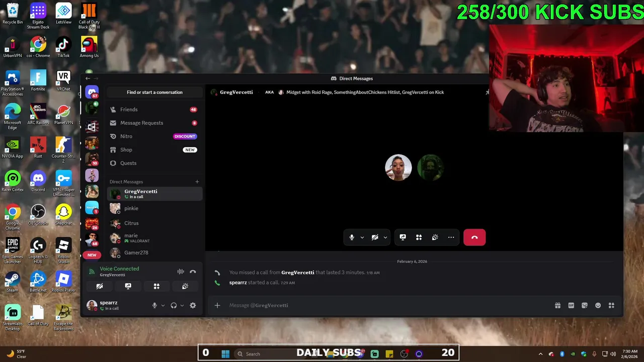Click spearrz avatar in user panel
Image resolution: width=644 pixels, height=362 pixels.
tap(92, 305)
